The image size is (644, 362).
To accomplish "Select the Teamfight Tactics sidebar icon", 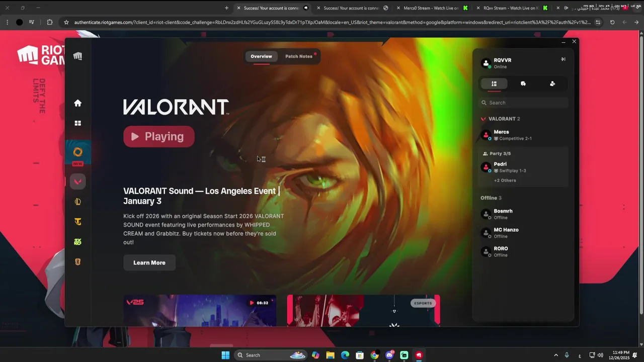I will (x=77, y=222).
